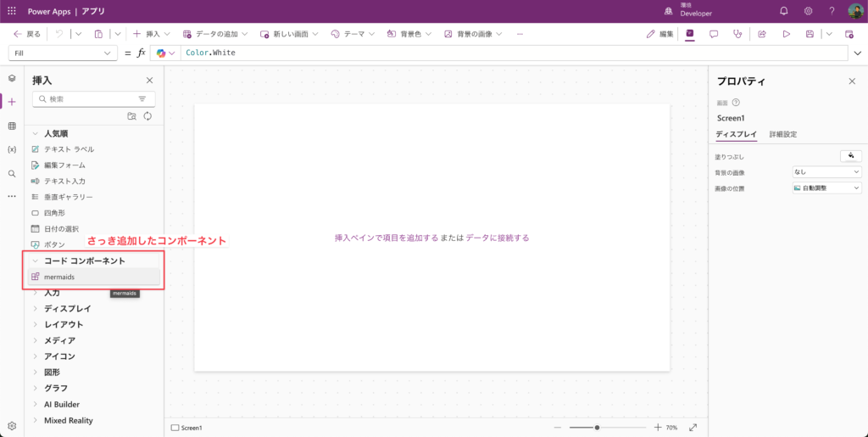The image size is (868, 437).
Task: Open the Tree view layers icon
Action: [x=12, y=78]
